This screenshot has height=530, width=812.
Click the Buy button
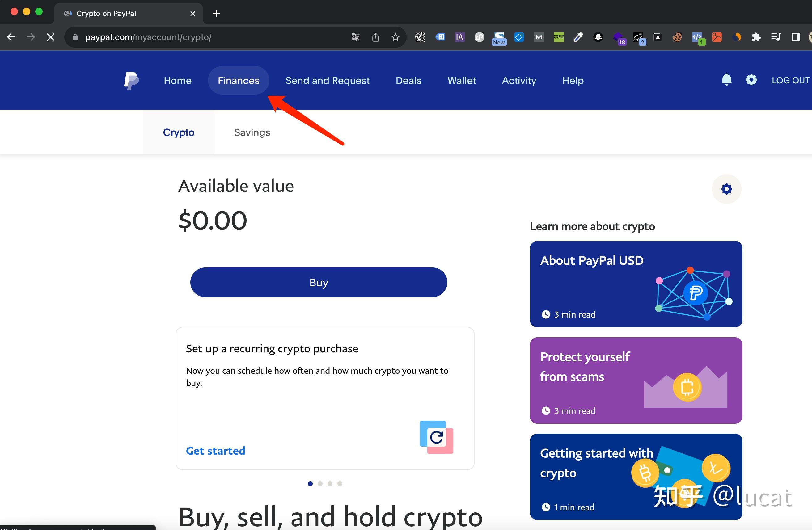[319, 282]
